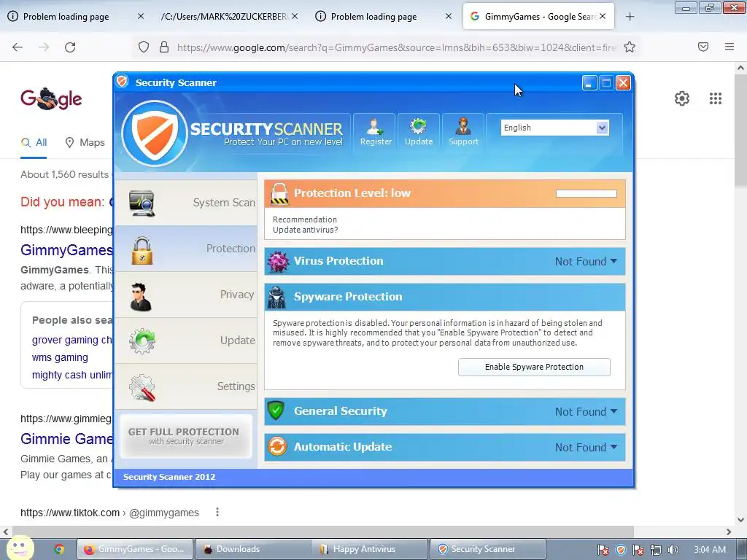This screenshot has height=560, width=747.
Task: Switch to first Problem loading page tab
Action: click(x=76, y=16)
